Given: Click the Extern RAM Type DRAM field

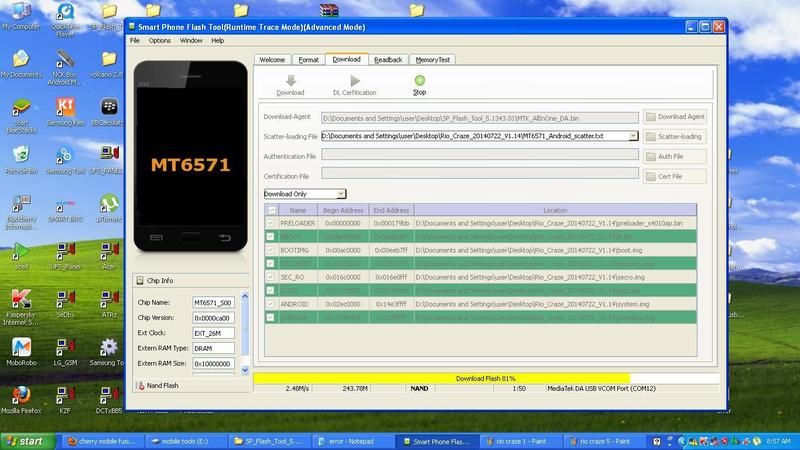Looking at the screenshot, I should tap(213, 348).
